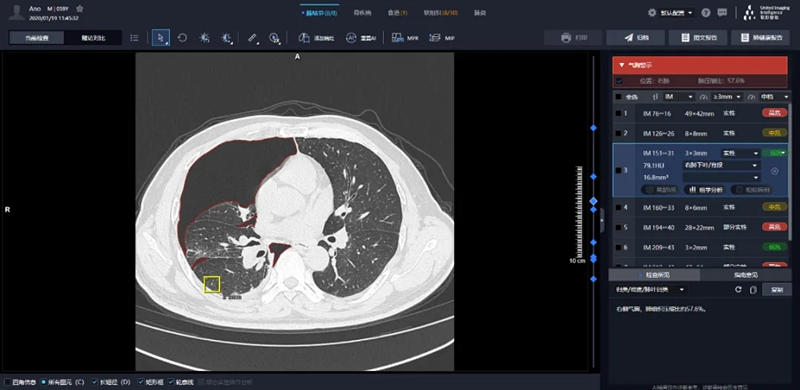Toggle the long-short diameter (D) checkbox
Viewport: 800px width, 390px height.
pos(95,382)
